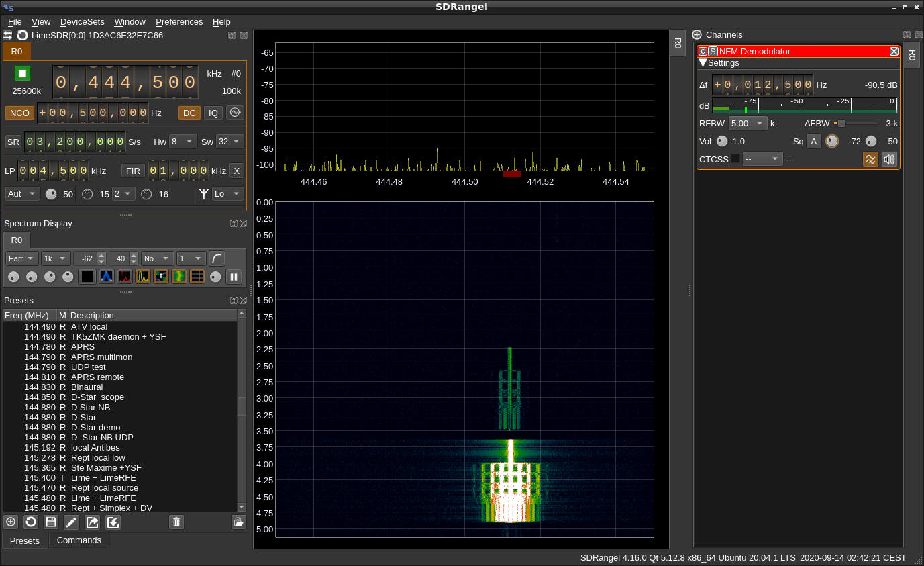Select the 'Rept local source' preset row
The width and height of the screenshot is (924, 566).
tap(120, 487)
